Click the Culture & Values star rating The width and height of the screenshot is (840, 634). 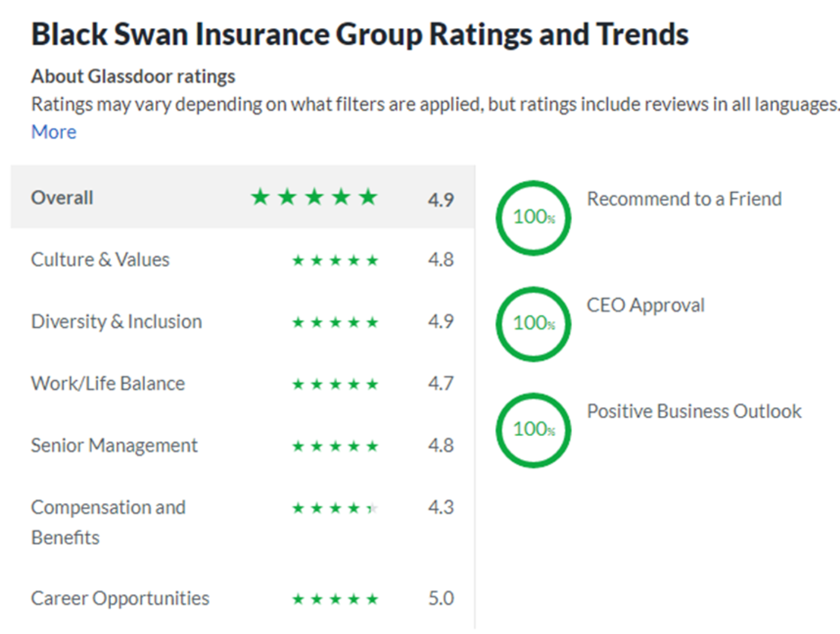335,260
